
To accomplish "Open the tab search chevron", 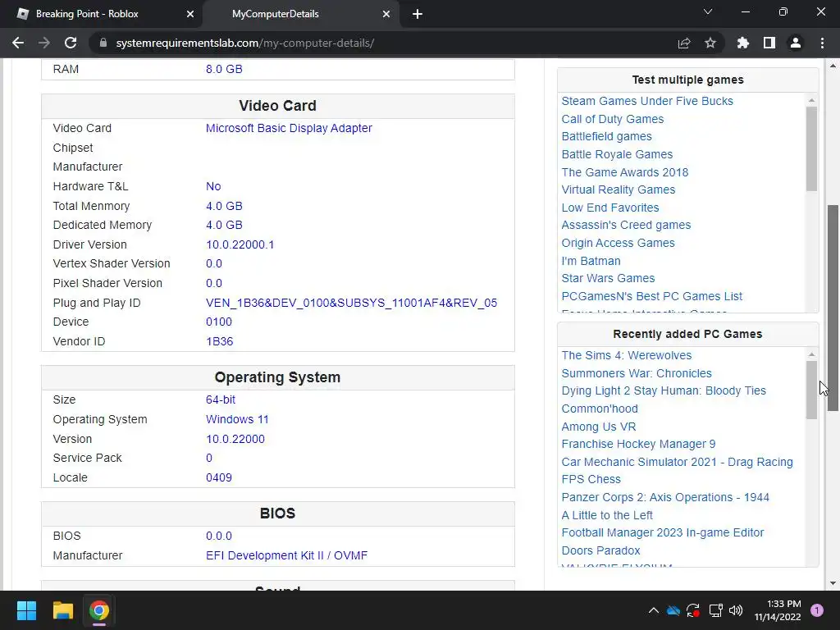I will pyautogui.click(x=708, y=11).
